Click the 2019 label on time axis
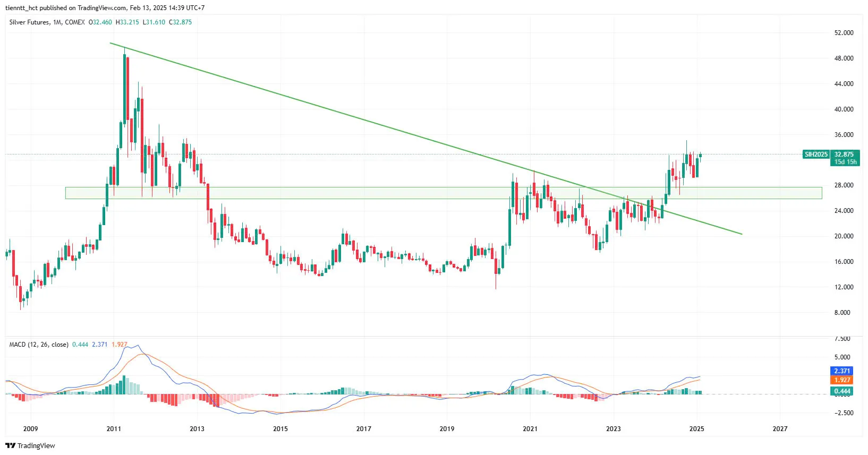The height and width of the screenshot is (455, 868). pyautogui.click(x=447, y=429)
